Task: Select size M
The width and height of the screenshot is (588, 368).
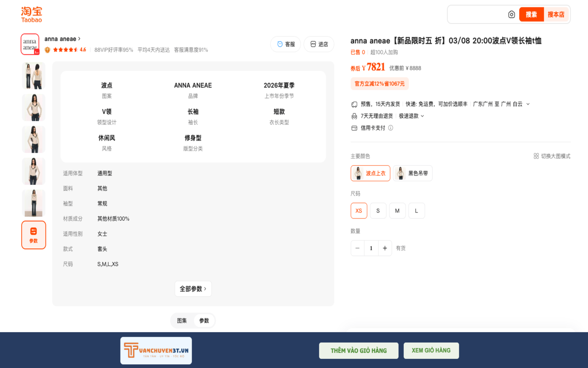Action: click(397, 211)
